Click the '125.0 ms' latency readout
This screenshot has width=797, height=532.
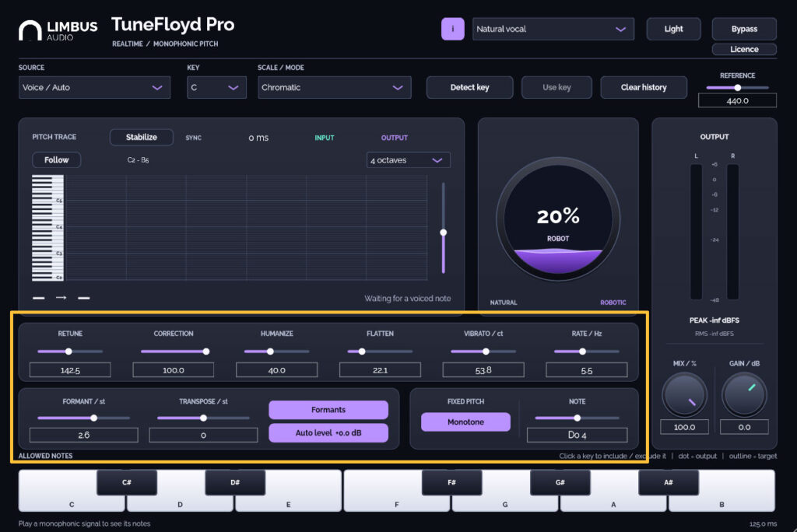pyautogui.click(x=763, y=523)
